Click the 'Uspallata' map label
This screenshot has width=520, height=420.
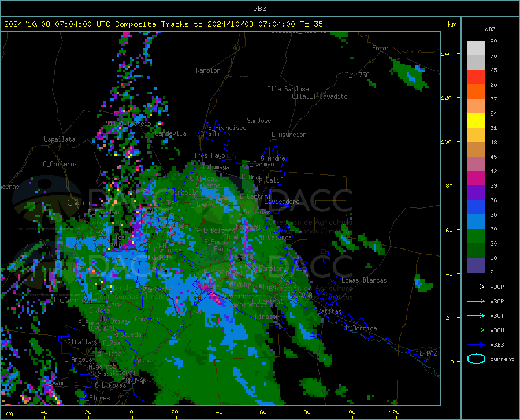coord(60,139)
